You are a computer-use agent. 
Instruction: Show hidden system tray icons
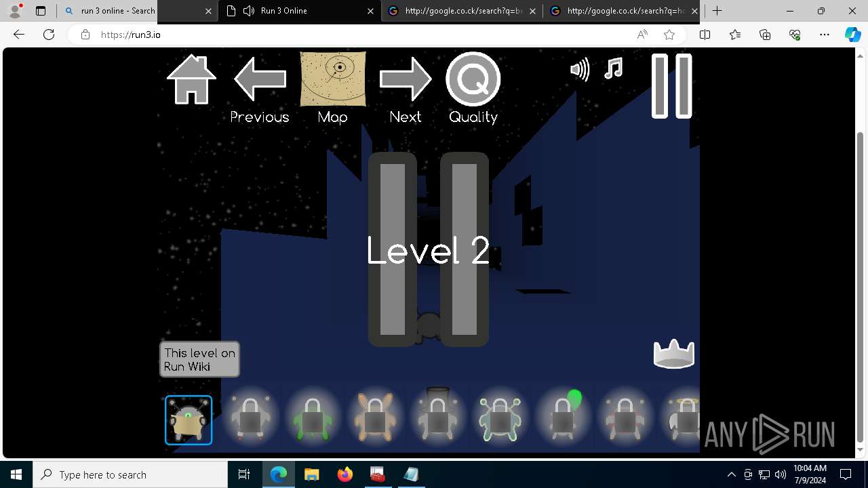tap(731, 474)
